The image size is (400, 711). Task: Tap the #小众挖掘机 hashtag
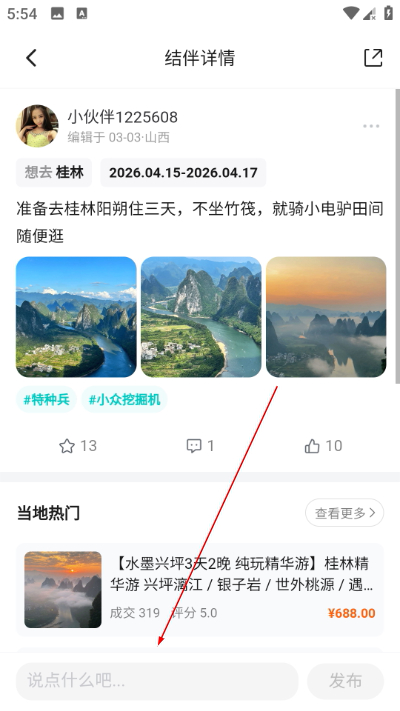(124, 399)
